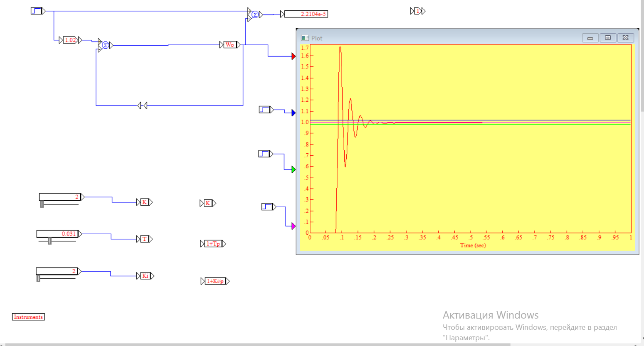The image size is (644, 346).
Task: Click step block wired to blue plot input
Action: point(265,110)
